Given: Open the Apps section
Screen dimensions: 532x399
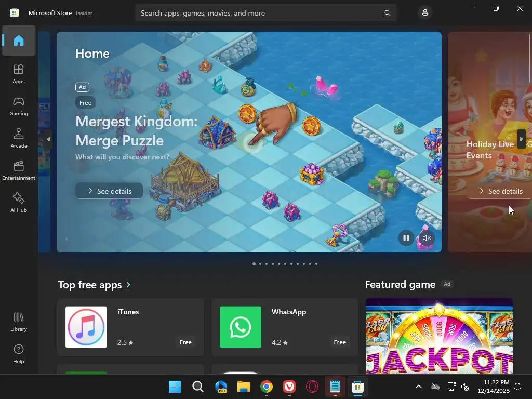Looking at the screenshot, I should [19, 74].
